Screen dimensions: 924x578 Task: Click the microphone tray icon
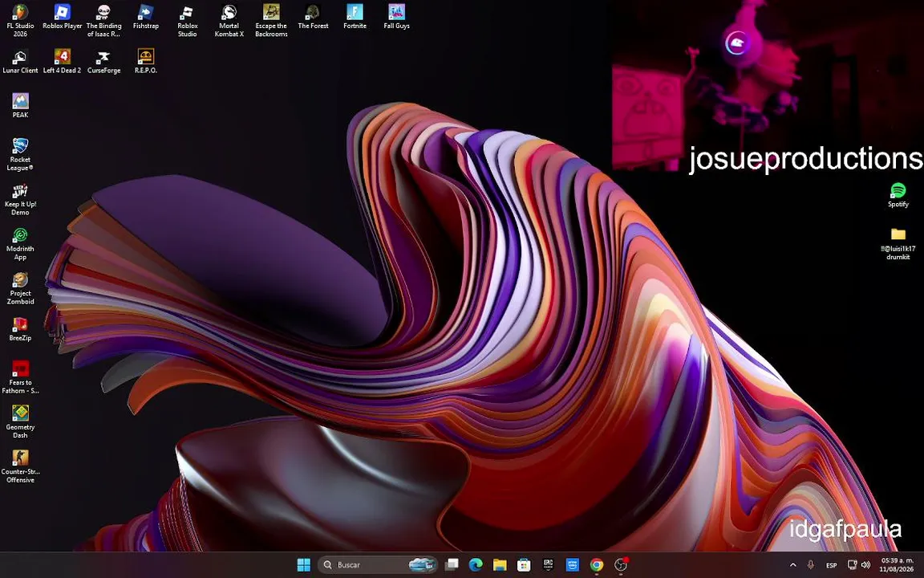click(810, 565)
